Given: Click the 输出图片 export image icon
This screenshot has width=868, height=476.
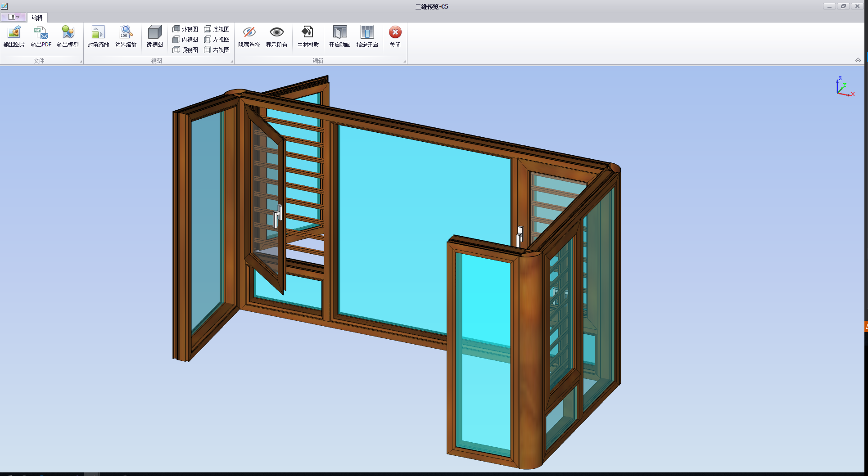Looking at the screenshot, I should point(14,36).
